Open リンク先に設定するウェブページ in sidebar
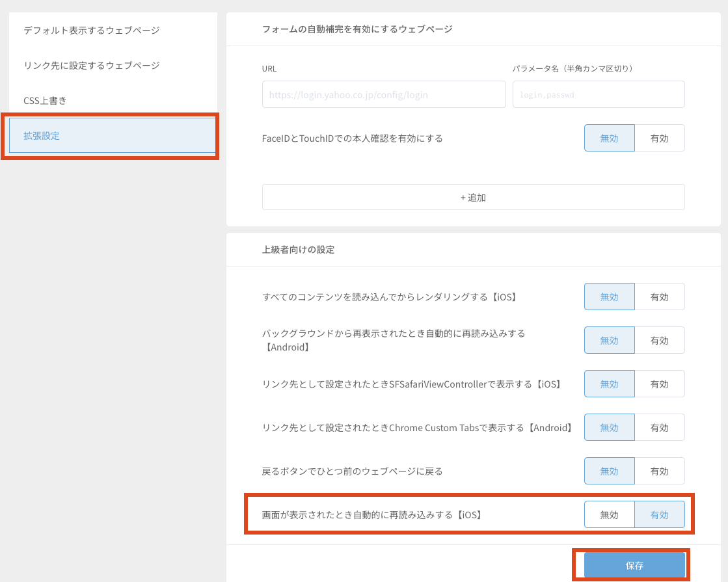This screenshot has height=582, width=728. (x=113, y=66)
